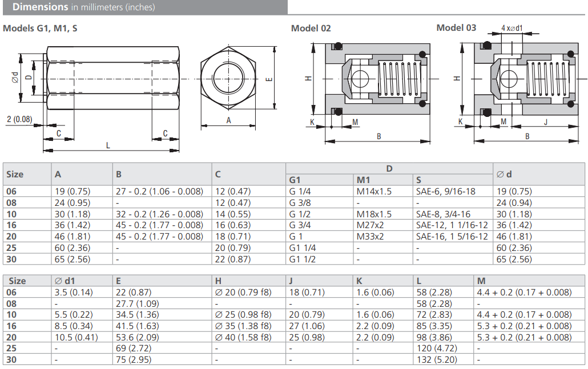Select the 2 (0.08) dimension label
Screen dimensions: 588x369
point(20,119)
